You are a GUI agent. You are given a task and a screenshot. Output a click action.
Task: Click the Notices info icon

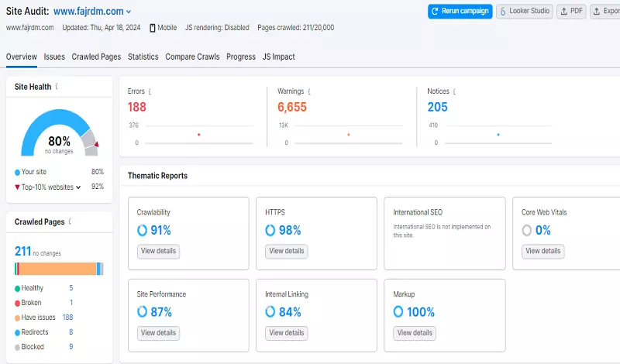click(x=454, y=91)
